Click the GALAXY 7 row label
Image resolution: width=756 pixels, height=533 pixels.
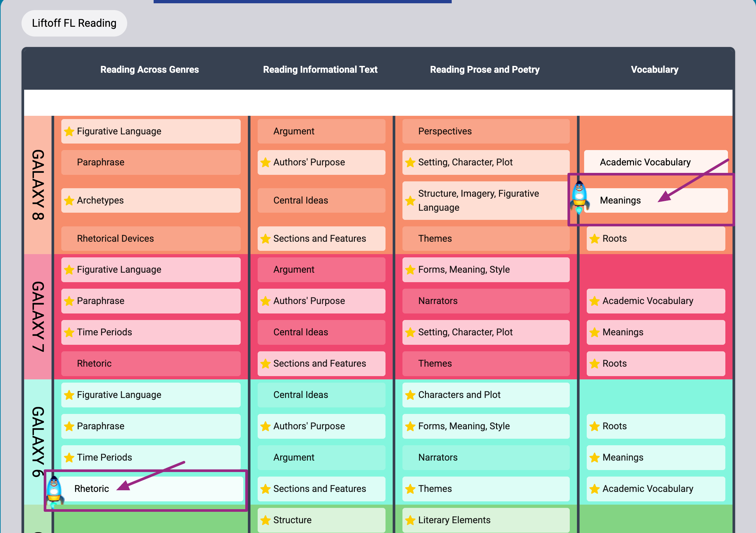pos(38,316)
